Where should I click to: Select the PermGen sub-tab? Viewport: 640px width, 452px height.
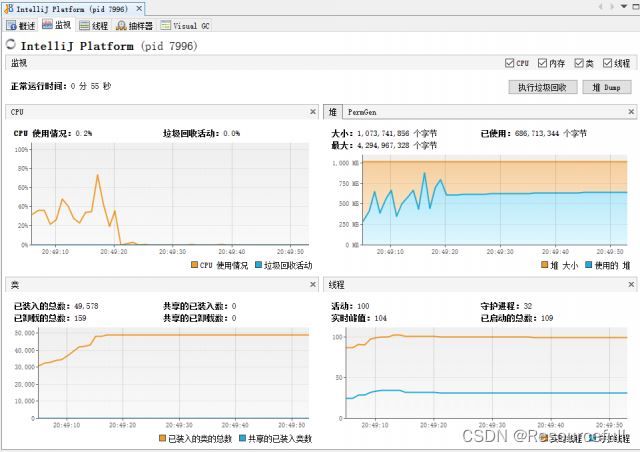(362, 112)
